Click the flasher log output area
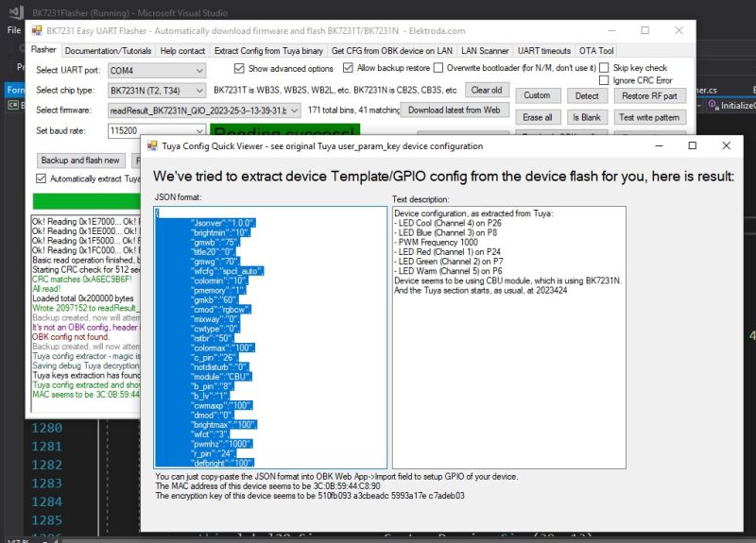 (x=86, y=314)
